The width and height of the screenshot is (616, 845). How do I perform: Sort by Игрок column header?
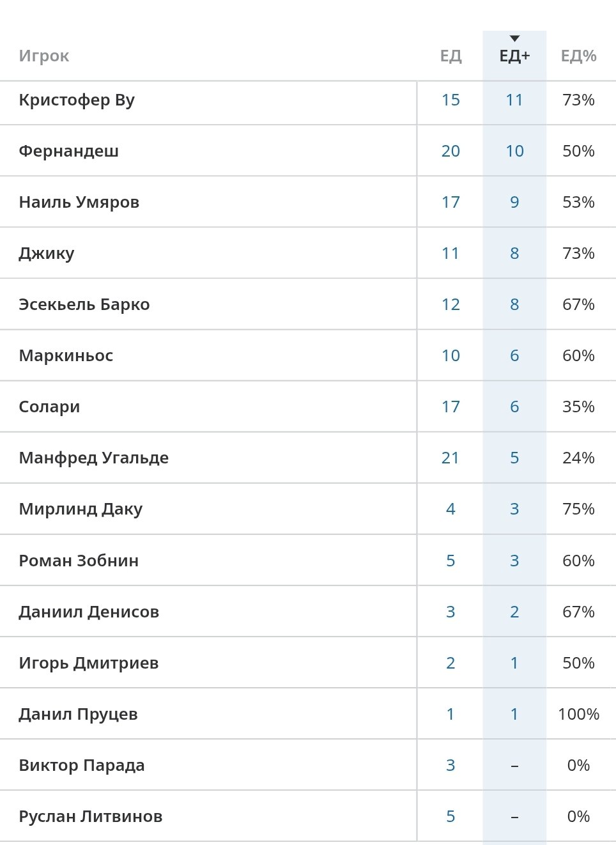click(44, 56)
